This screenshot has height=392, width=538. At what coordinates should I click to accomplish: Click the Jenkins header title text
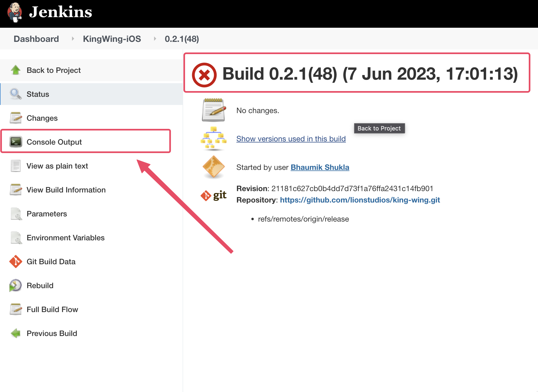(60, 12)
